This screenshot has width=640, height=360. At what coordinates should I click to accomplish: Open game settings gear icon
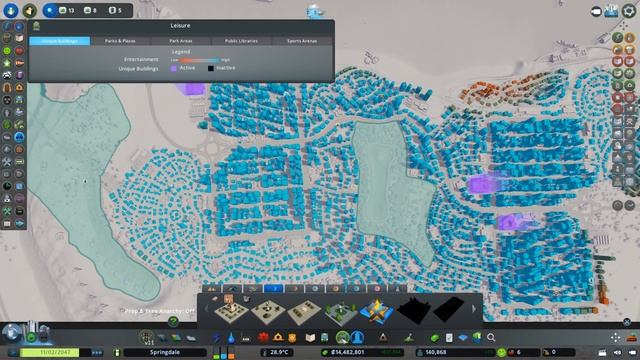(x=629, y=11)
